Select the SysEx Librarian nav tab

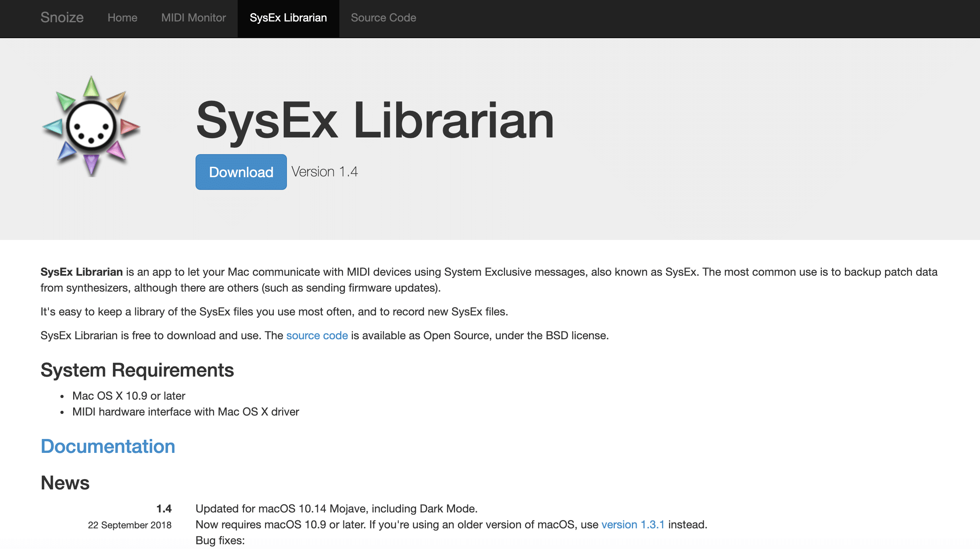[x=288, y=18]
